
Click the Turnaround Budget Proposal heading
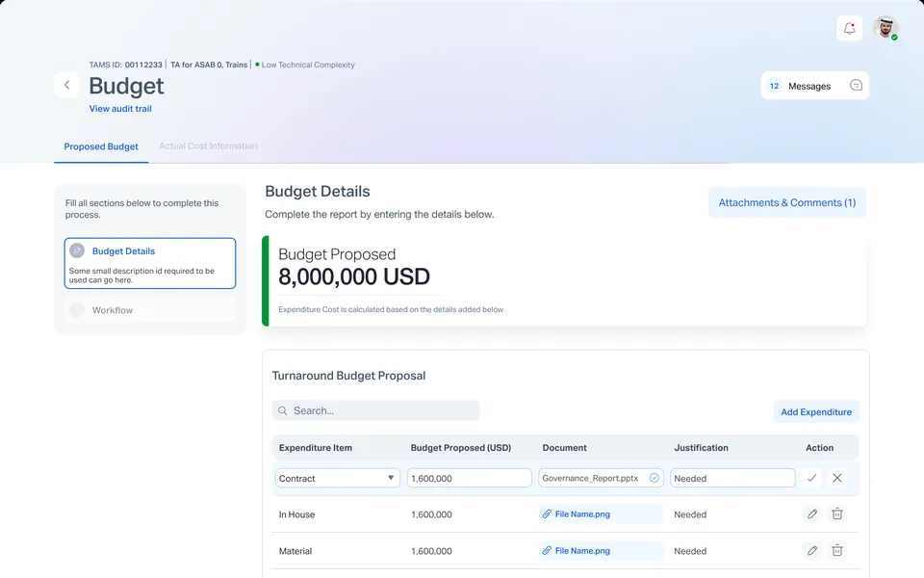348,376
